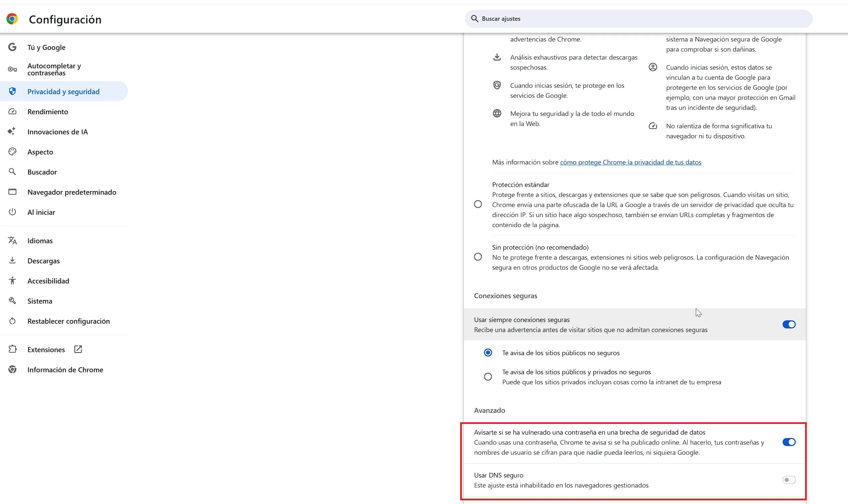Click the shield icon for Privacidad y seguridad
The height and width of the screenshot is (504, 848).
12,91
